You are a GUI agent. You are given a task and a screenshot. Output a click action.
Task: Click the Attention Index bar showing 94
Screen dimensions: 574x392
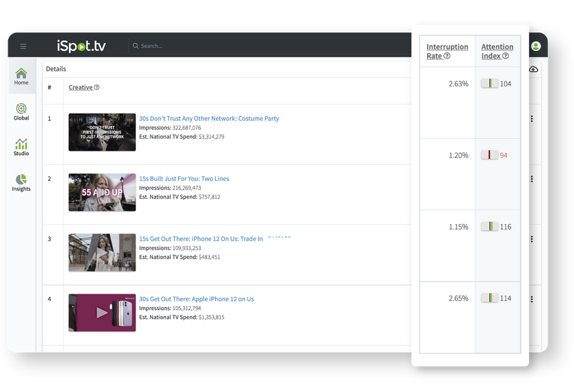click(x=489, y=155)
